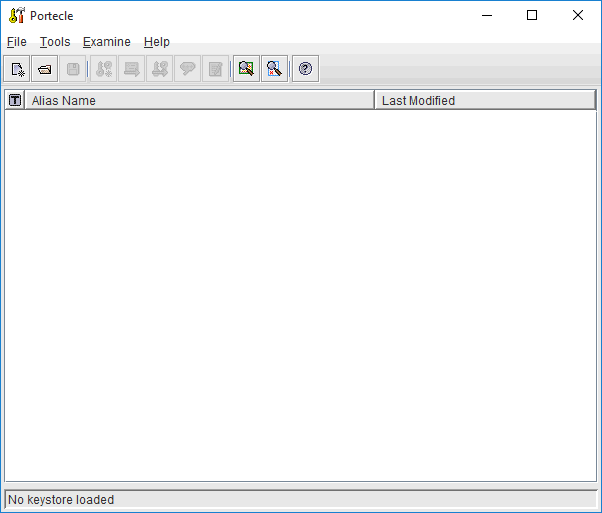Screen dimensions: 602x513
Task: Click the entry type column header icon
Action: pos(15,100)
